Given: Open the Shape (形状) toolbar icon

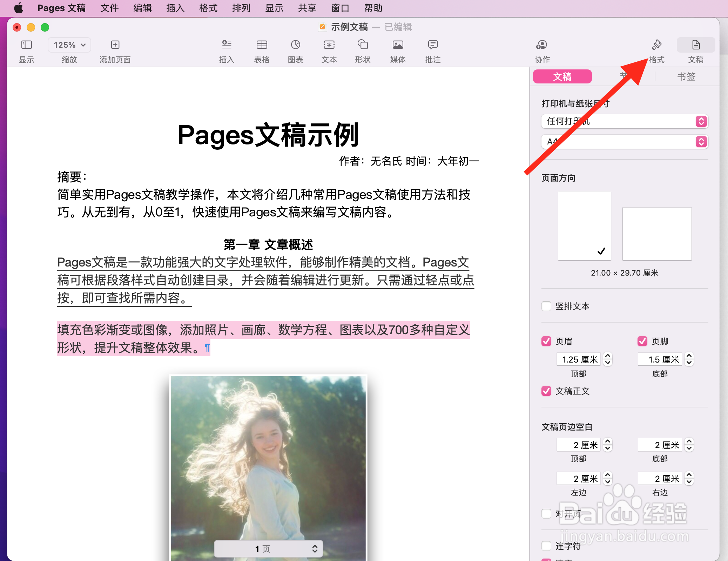Looking at the screenshot, I should click(x=363, y=45).
